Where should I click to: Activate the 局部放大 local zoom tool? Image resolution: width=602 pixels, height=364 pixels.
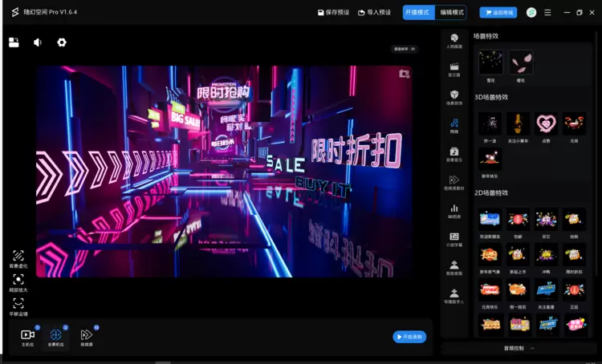pyautogui.click(x=18, y=281)
